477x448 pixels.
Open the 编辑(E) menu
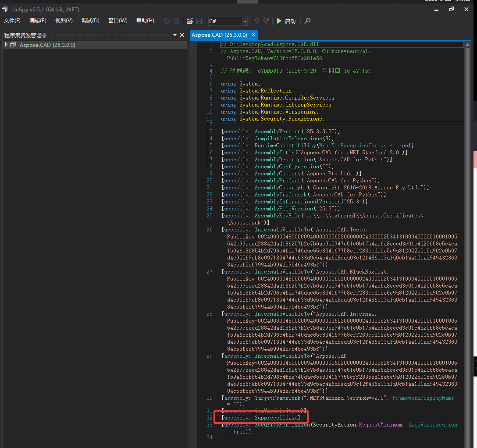[38, 21]
